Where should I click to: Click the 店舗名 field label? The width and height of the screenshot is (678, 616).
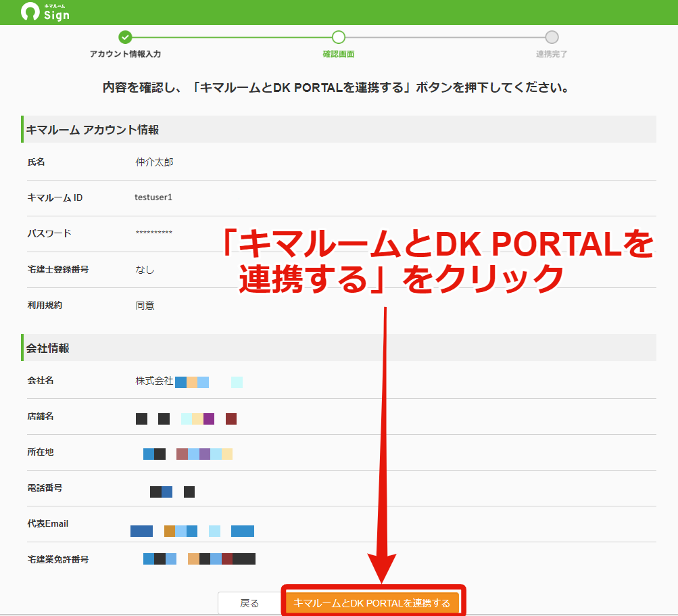(x=40, y=416)
